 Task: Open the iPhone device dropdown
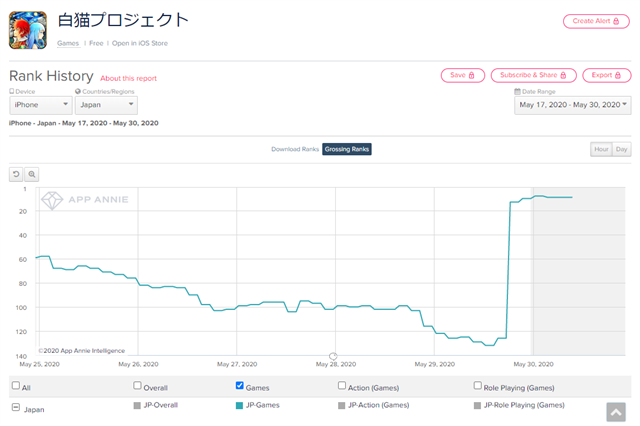pos(41,105)
